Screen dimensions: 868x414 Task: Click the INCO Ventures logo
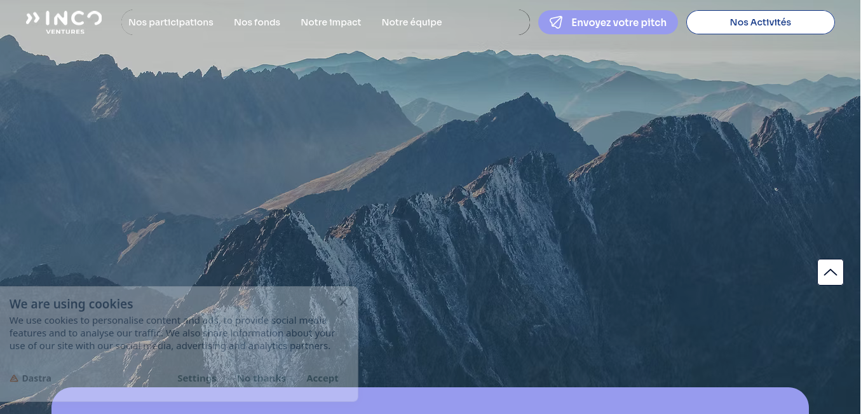pyautogui.click(x=64, y=22)
